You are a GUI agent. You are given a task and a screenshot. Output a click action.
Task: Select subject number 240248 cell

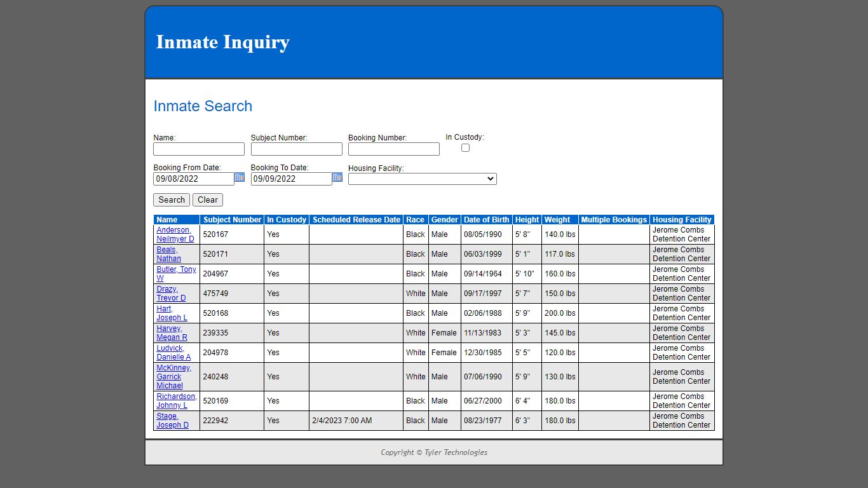[232, 377]
